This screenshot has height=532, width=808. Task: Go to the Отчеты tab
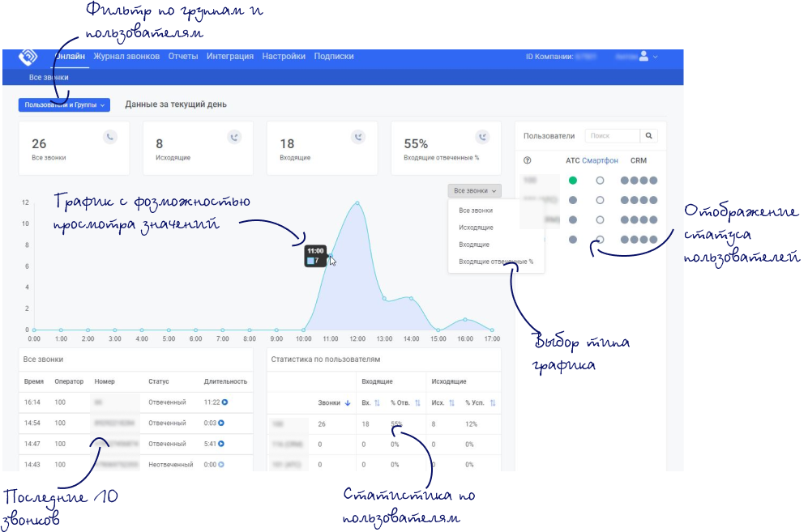(183, 57)
